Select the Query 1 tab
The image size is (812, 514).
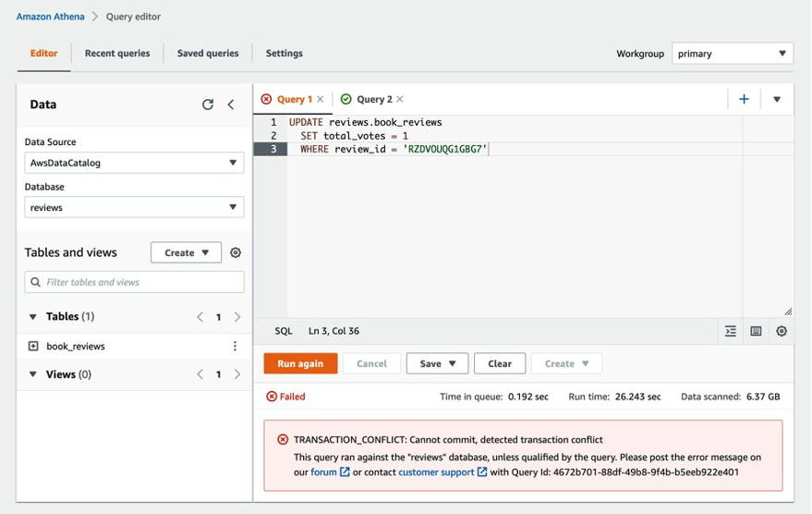pos(294,99)
